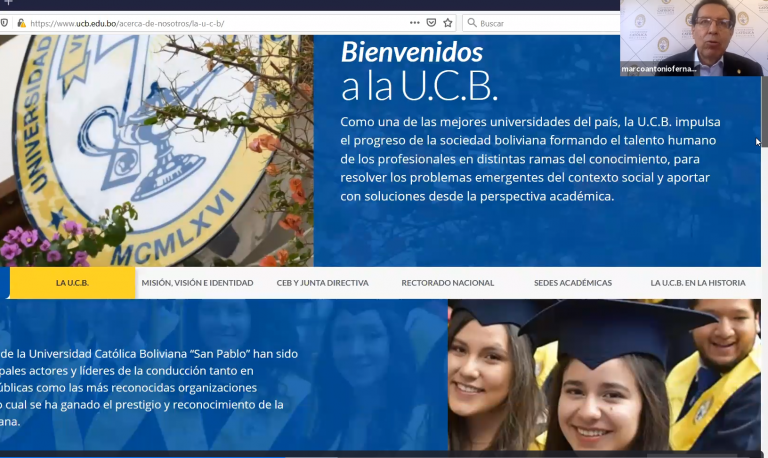
Task: Click the Bienvenidos a la U.C.B. heading
Action: click(418, 70)
